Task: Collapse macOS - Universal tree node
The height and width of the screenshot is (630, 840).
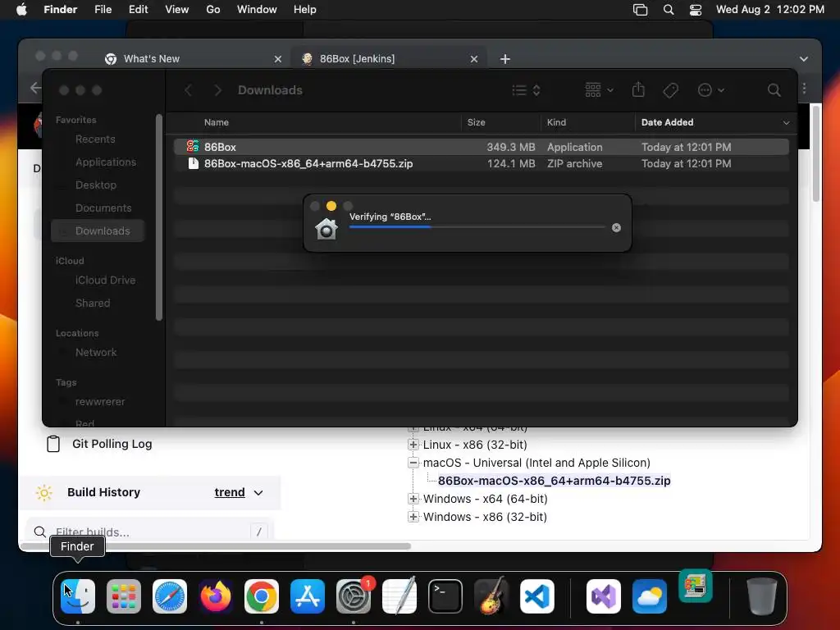Action: pyautogui.click(x=413, y=463)
